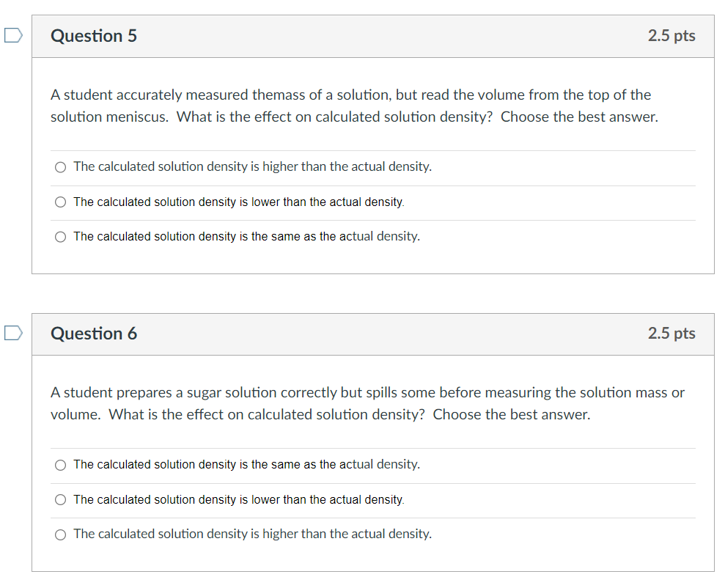Click Question 5 answer text 'lower than the actual density'

point(328,202)
